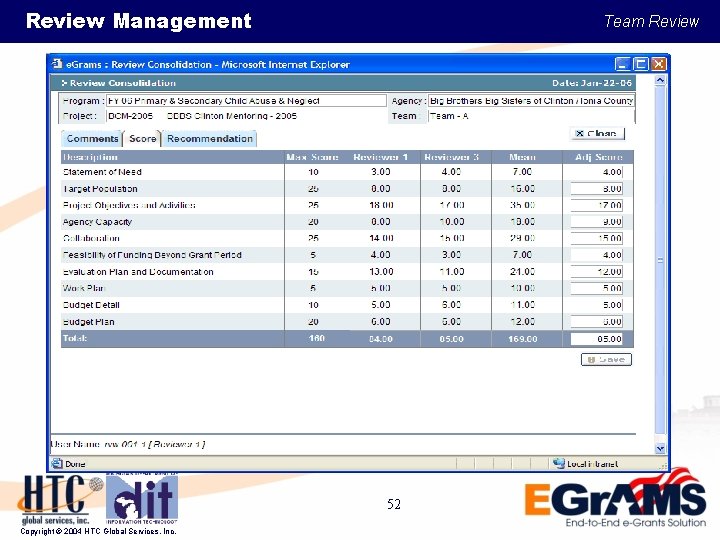Viewport: 720px width, 540px height.
Task: Click the 169.00 total mean value
Action: pos(523,339)
